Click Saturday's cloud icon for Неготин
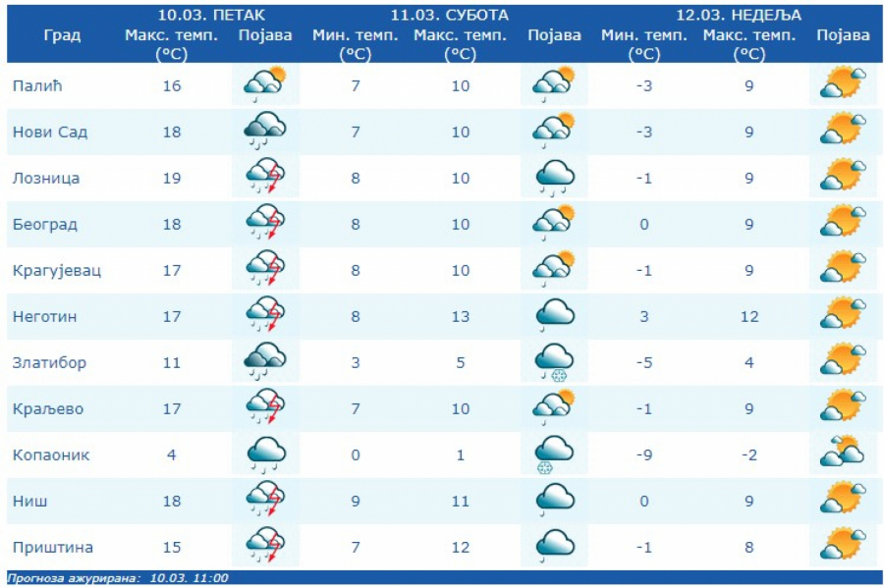Image resolution: width=884 pixels, height=588 pixels. 554,316
